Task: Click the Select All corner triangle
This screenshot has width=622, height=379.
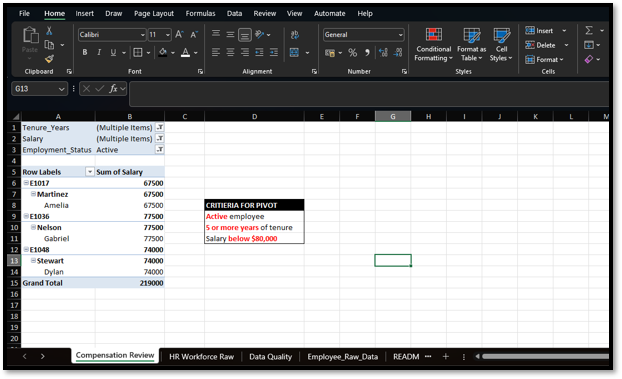Action: (16, 117)
